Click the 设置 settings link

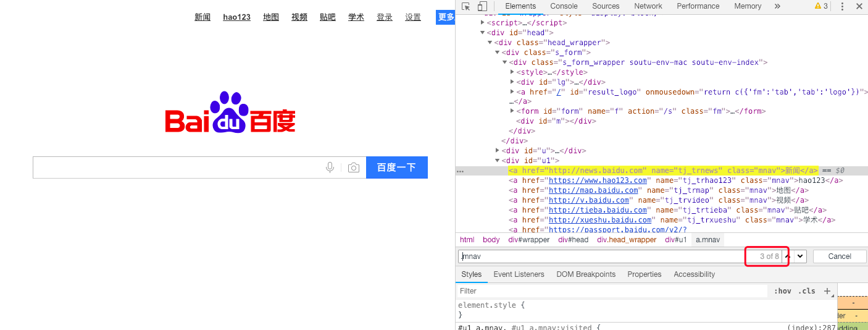[413, 17]
